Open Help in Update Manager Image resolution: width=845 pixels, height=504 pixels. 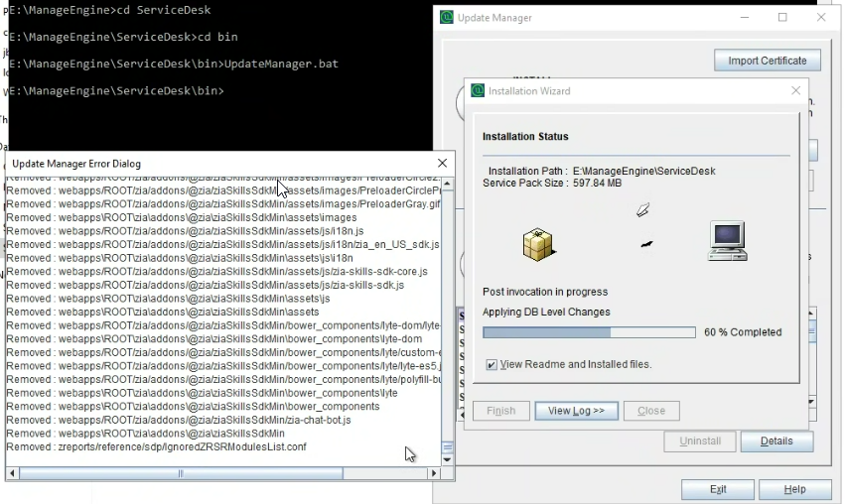tap(795, 489)
